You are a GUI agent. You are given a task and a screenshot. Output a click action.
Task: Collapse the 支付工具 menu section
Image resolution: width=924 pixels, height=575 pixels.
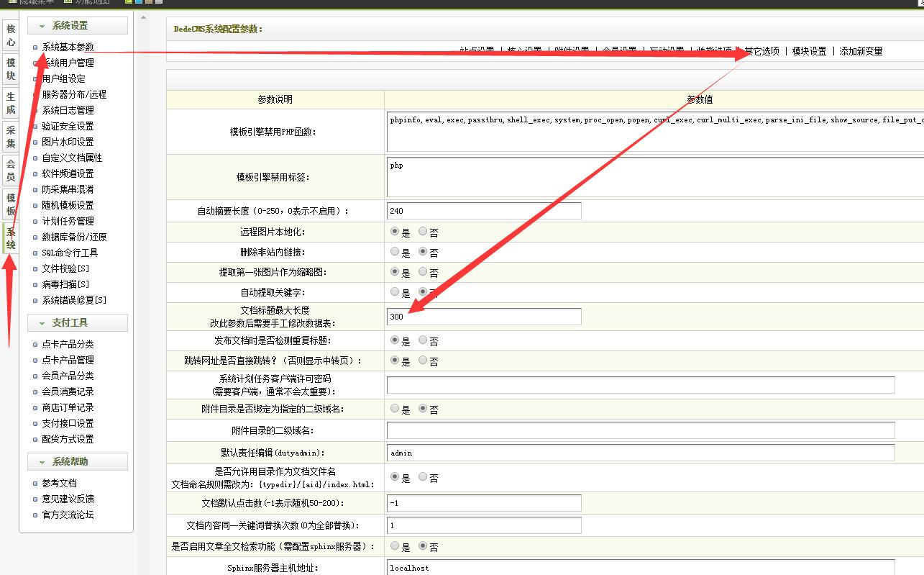pyautogui.click(x=78, y=323)
